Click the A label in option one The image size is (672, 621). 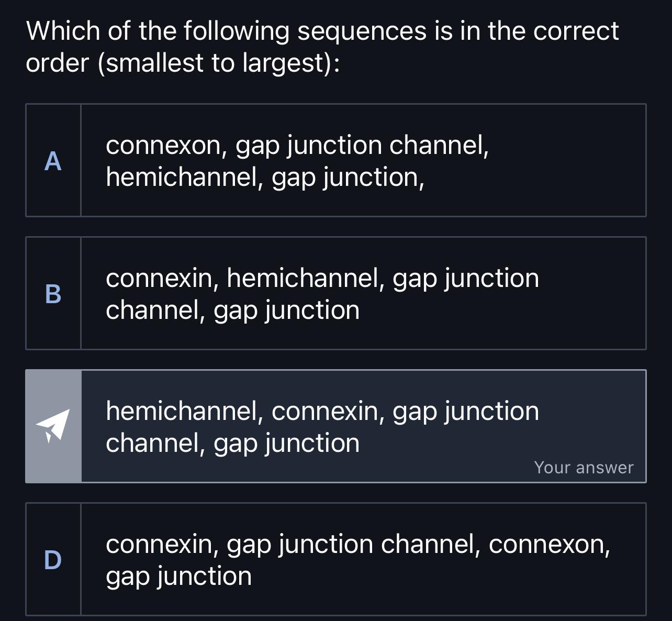[x=52, y=160]
